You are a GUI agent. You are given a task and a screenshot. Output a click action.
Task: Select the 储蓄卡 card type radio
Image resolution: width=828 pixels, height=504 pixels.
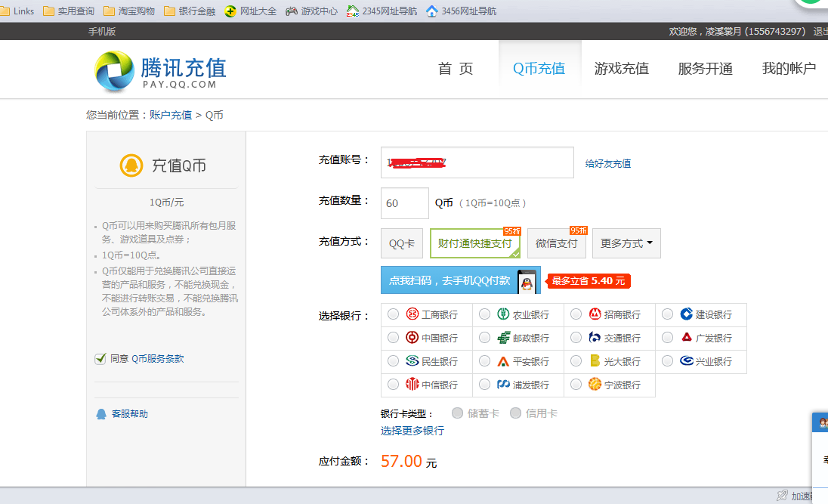click(457, 413)
